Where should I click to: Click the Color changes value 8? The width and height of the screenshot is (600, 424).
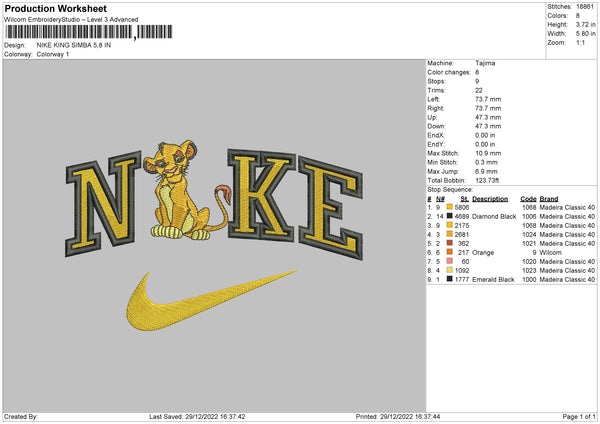tap(477, 72)
